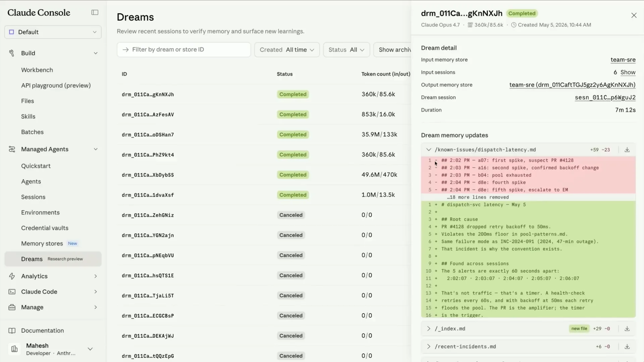Collapse the dispatch-latency.md diff section
This screenshot has height=362, width=644.
tap(429, 150)
